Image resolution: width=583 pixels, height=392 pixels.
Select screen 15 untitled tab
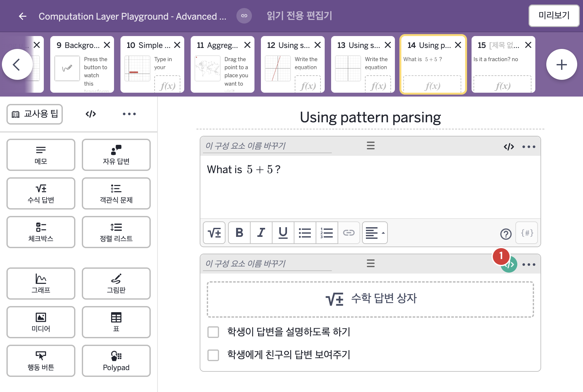coord(503,64)
